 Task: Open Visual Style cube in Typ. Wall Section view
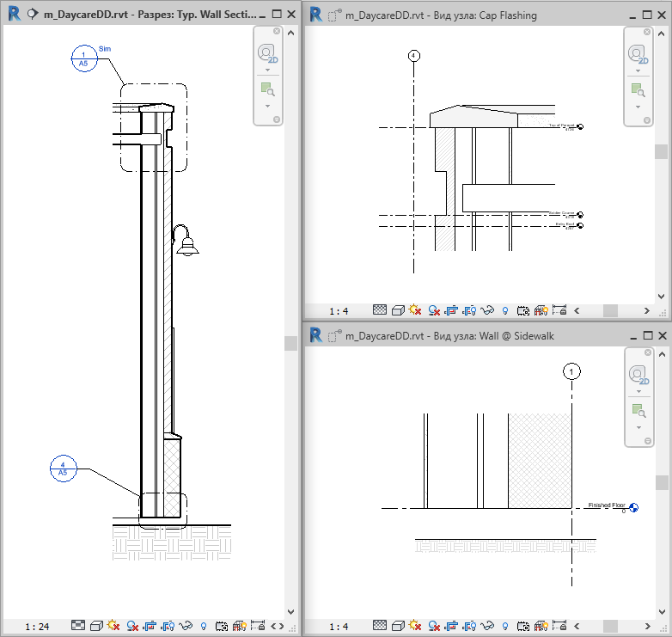point(96,626)
